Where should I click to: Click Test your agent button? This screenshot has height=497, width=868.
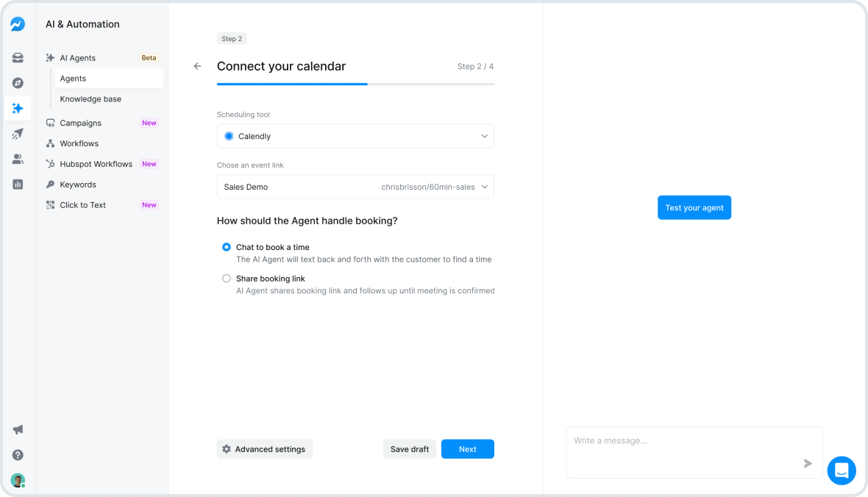[x=694, y=207]
